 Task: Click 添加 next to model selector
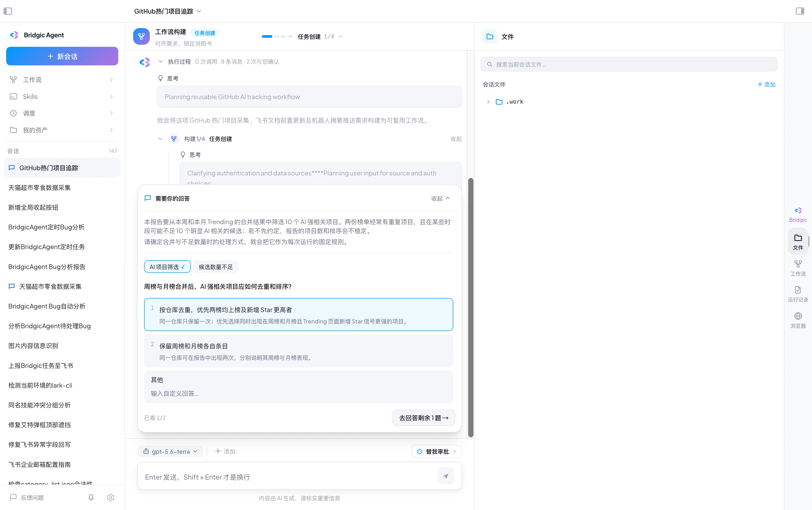click(x=225, y=451)
